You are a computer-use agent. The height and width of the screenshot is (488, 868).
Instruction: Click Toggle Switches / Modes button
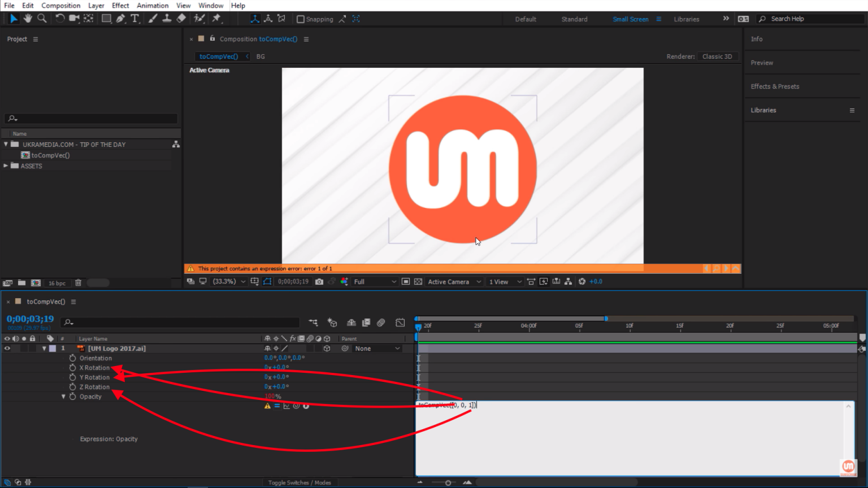(x=300, y=482)
